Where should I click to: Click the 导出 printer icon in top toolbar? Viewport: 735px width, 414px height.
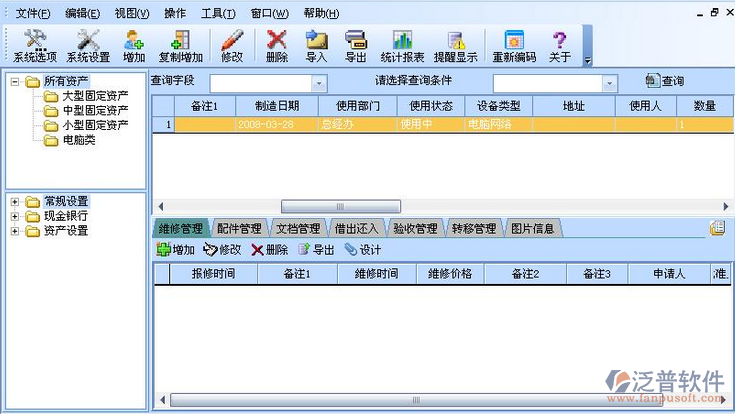pyautogui.click(x=356, y=46)
